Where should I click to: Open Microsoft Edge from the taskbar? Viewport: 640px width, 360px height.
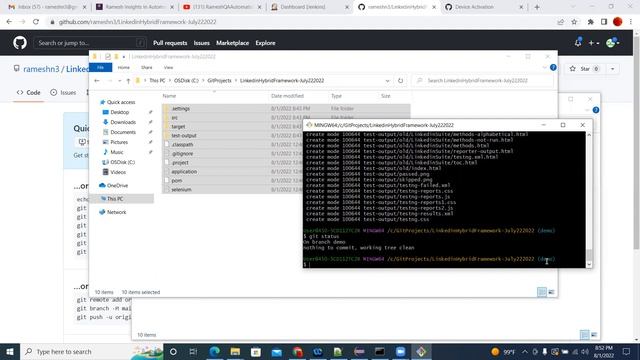coord(214,351)
